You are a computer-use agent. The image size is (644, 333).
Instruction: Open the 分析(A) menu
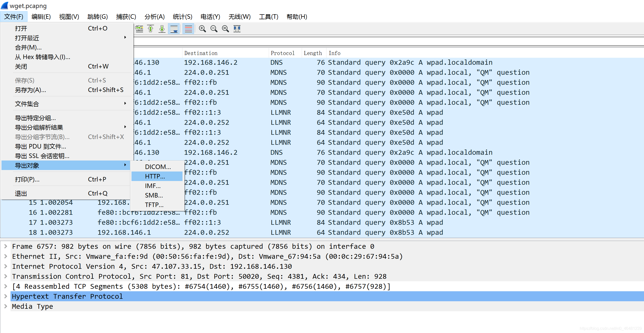click(x=154, y=17)
